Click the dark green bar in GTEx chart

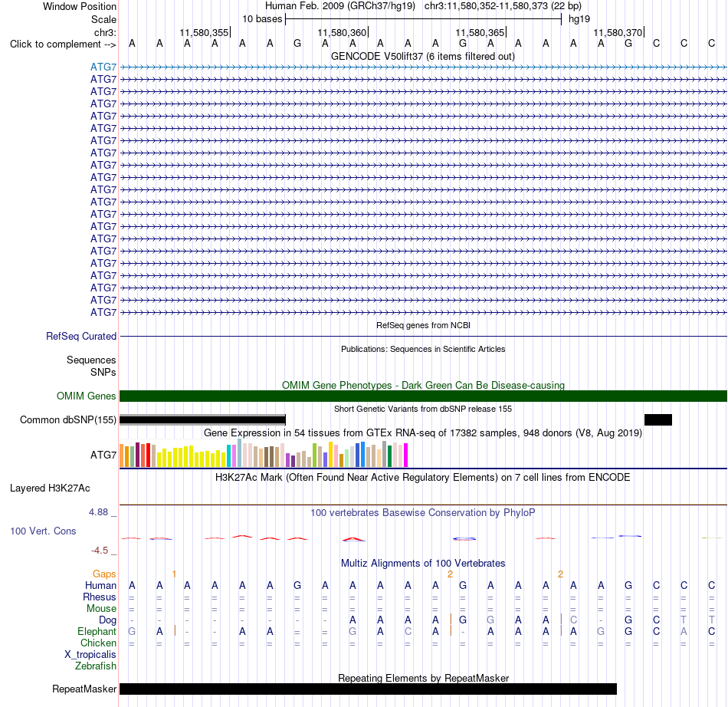389,456
